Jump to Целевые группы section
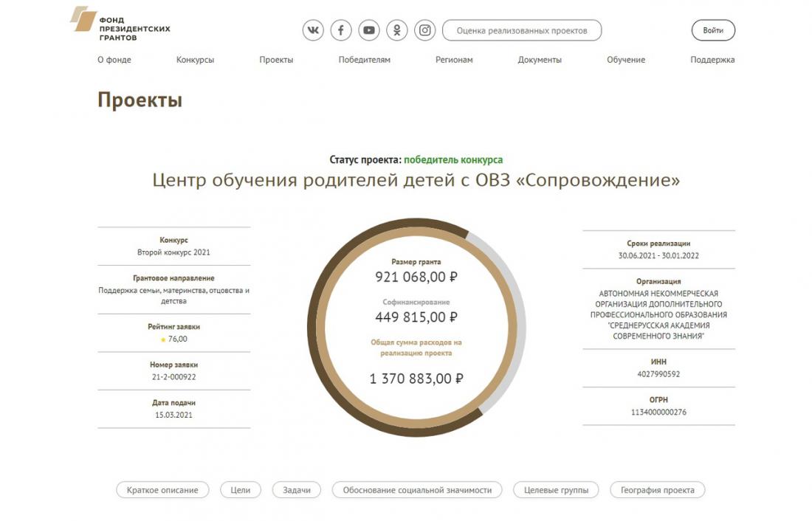The width and height of the screenshot is (812, 521). click(556, 490)
